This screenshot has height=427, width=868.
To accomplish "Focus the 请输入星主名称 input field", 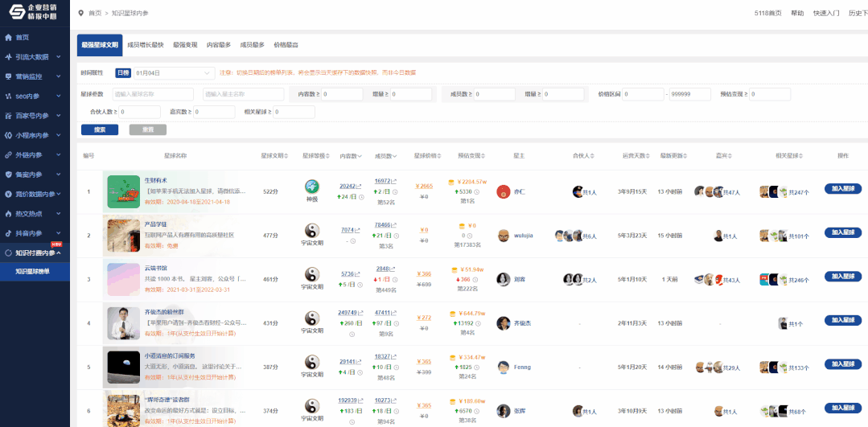I will (243, 95).
